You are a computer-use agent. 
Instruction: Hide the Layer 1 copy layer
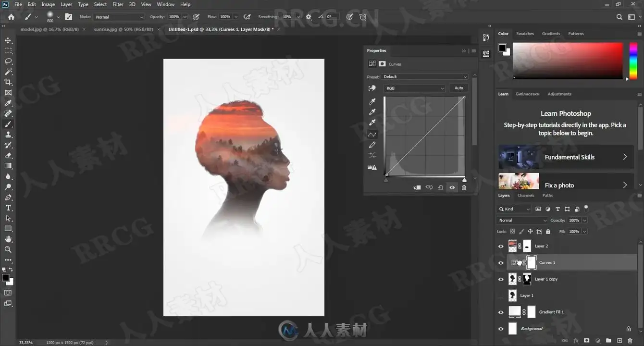[x=501, y=279]
